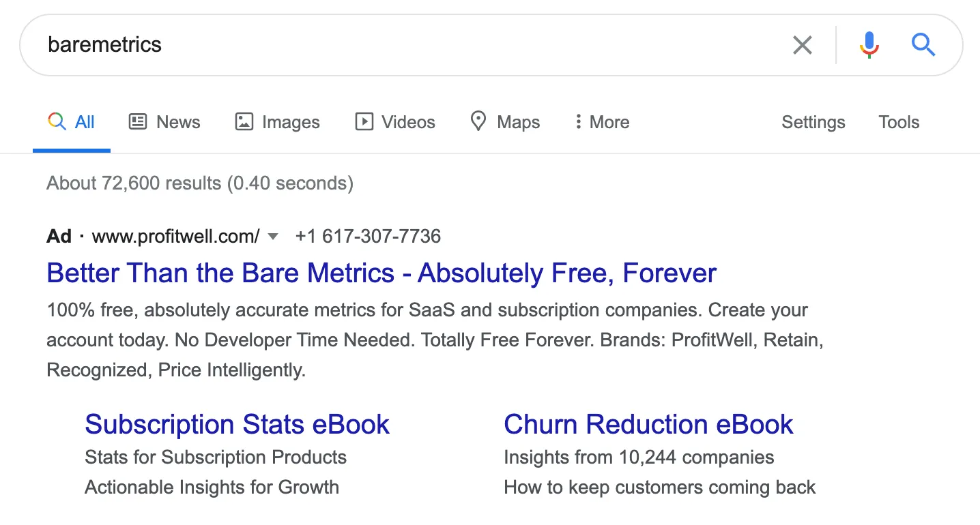Screen dimensions: 980x525
Task: Open More with the three-dot icon
Action: [579, 121]
